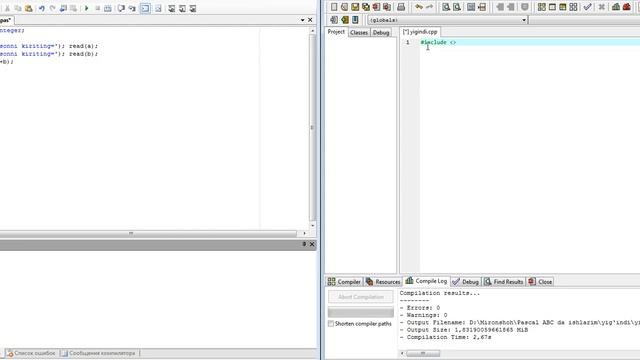Redo edit in PascalABC toolbar
The height and width of the screenshot is (360, 640).
(x=52, y=8)
